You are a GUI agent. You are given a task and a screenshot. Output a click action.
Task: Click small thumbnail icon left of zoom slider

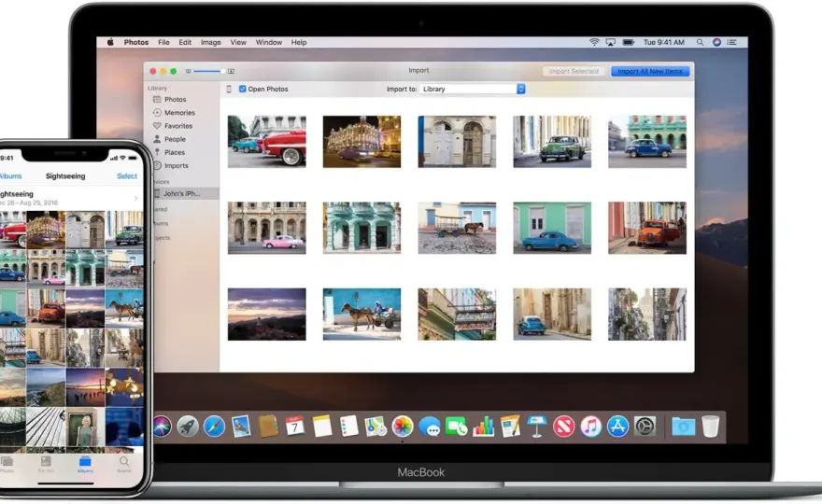click(188, 71)
